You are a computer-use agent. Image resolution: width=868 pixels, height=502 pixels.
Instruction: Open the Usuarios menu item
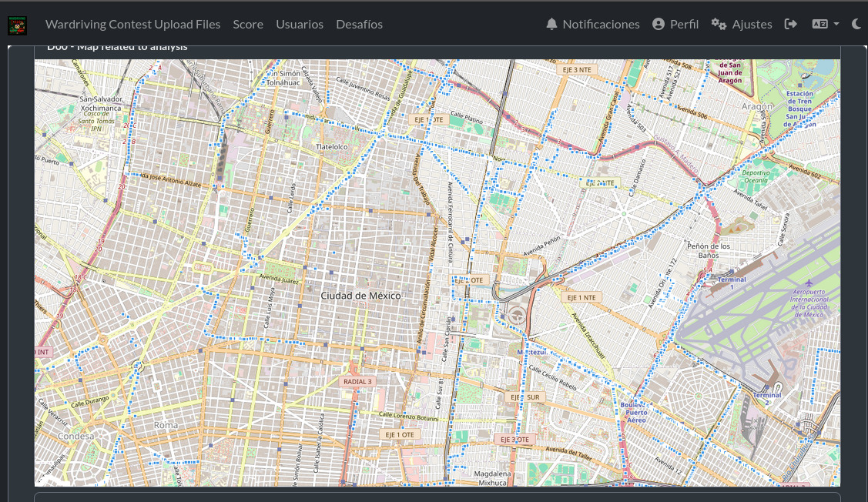point(300,24)
